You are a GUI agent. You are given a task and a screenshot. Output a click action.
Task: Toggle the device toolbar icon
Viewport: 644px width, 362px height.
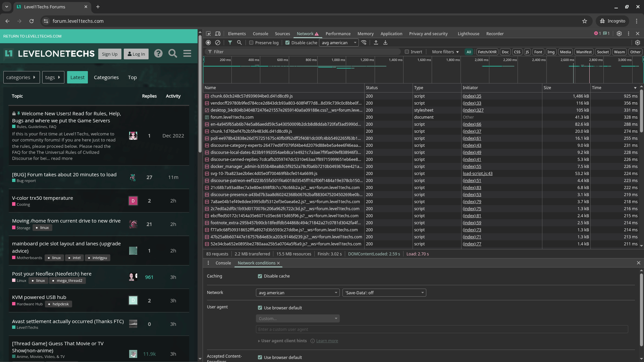pos(218,34)
